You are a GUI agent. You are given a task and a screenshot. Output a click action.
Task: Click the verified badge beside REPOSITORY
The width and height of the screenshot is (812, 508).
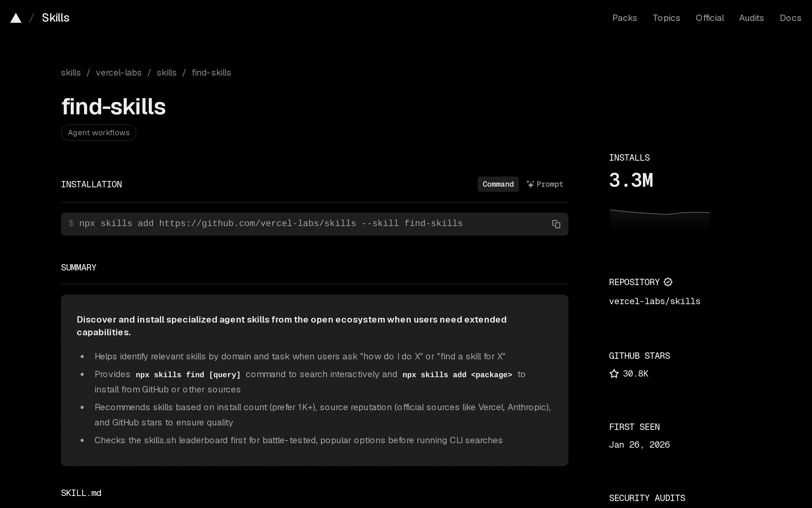point(668,282)
